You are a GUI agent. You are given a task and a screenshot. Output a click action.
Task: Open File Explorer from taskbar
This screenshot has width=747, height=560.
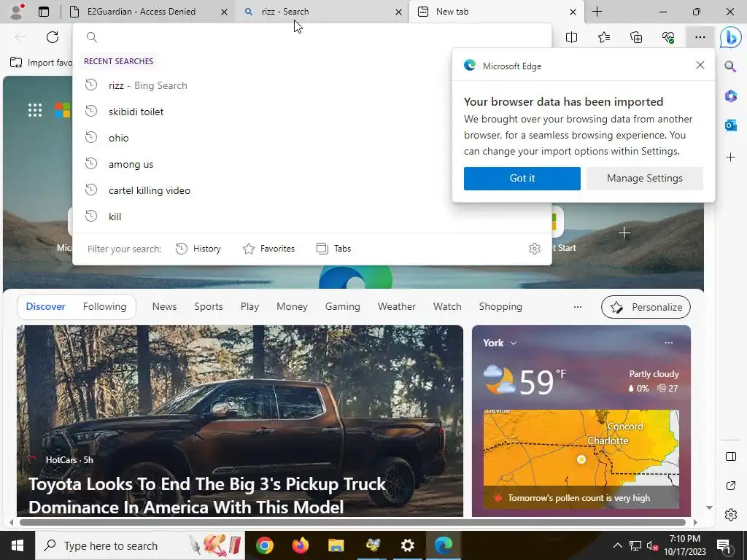click(336, 545)
